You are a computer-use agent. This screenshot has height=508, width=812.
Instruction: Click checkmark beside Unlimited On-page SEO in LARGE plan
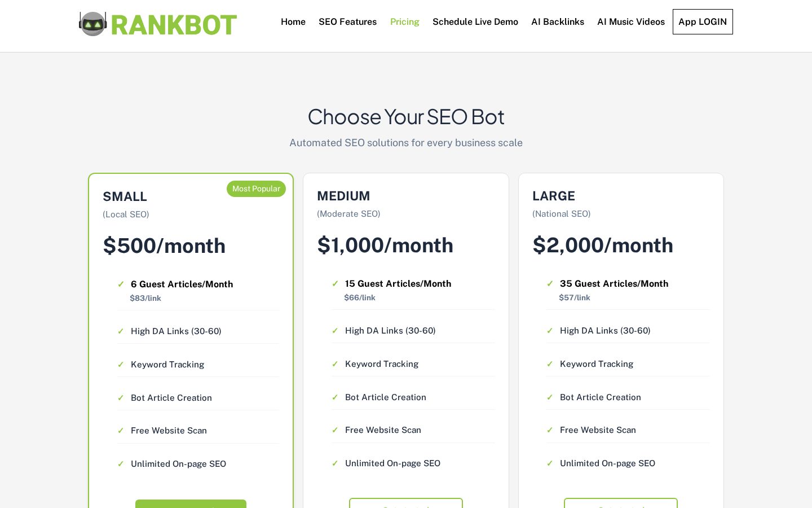point(550,463)
